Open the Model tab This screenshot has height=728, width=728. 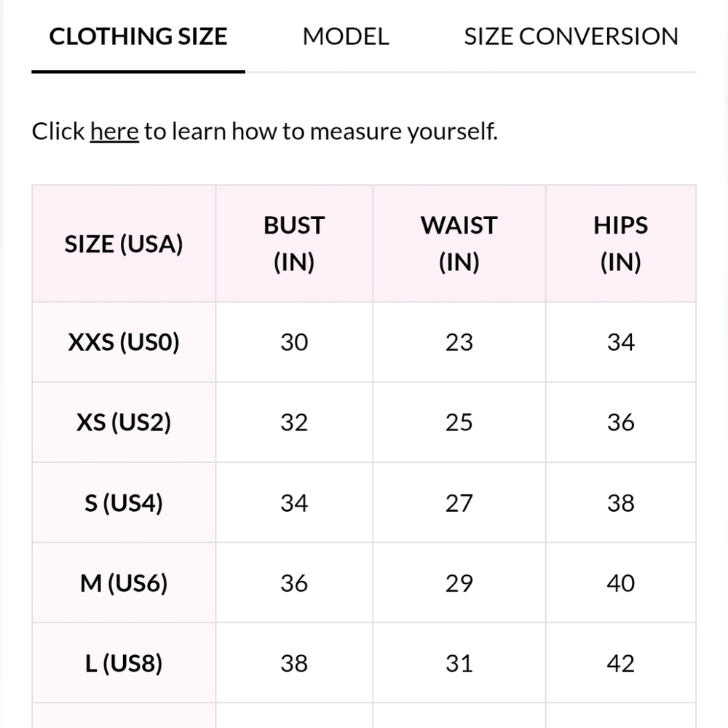pyautogui.click(x=346, y=36)
